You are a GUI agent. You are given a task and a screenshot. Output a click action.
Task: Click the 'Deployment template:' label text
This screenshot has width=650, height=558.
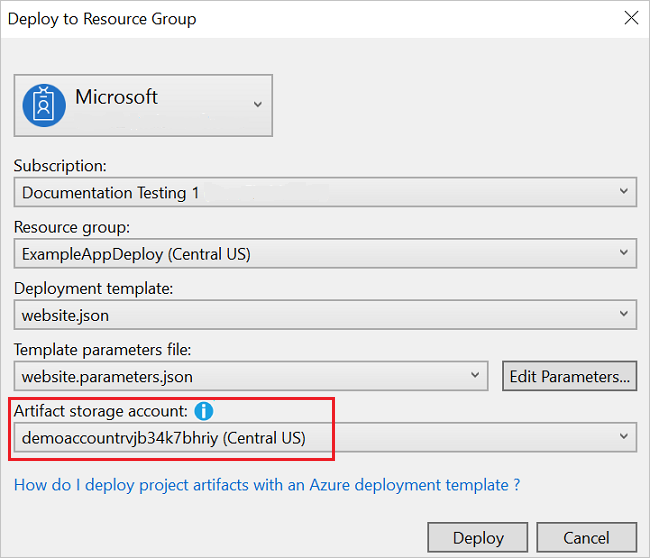click(93, 289)
